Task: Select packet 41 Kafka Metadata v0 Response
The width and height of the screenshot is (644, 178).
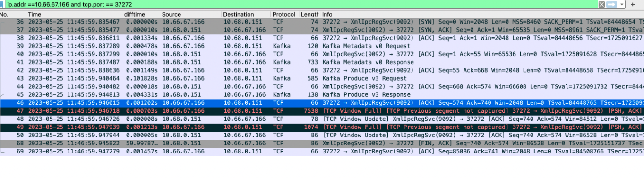Action: click(x=322, y=62)
